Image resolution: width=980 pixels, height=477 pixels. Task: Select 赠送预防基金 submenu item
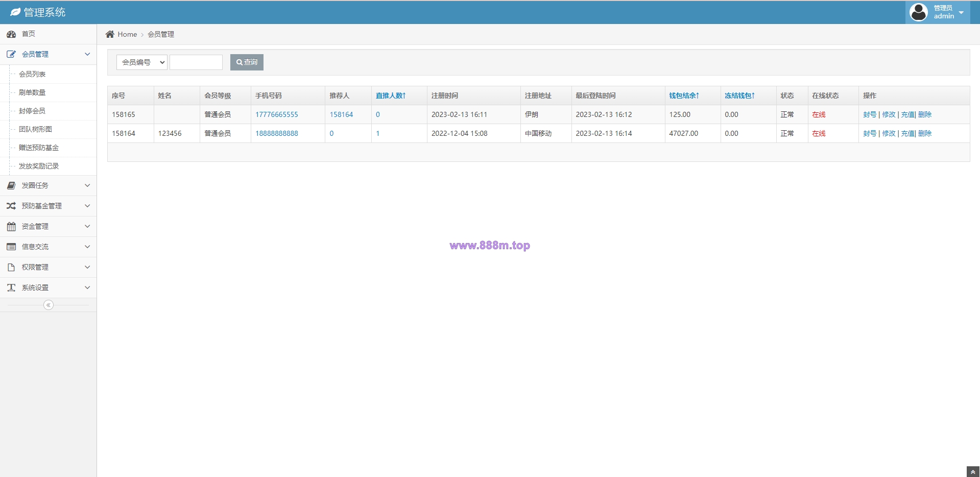(39, 148)
